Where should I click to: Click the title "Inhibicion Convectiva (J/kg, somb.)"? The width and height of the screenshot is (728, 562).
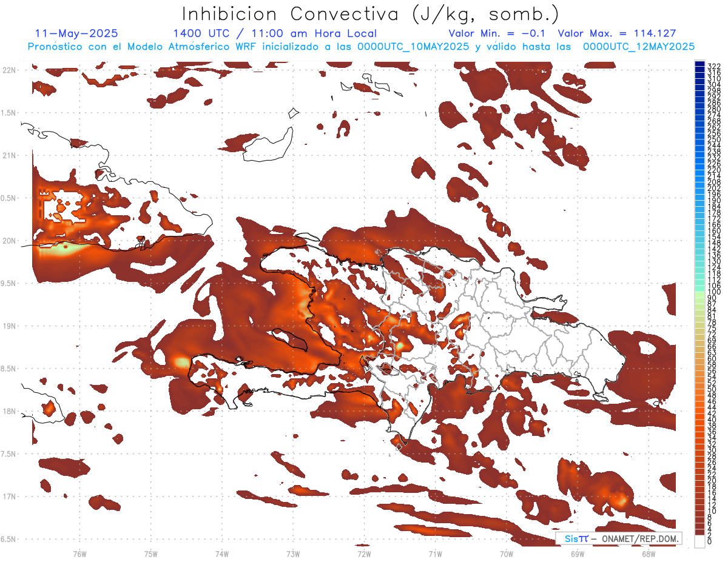click(x=371, y=14)
